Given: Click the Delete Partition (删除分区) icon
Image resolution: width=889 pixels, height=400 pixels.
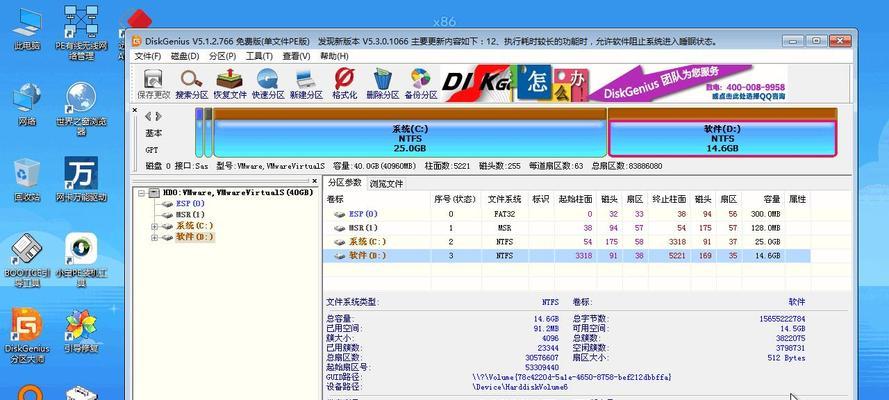Looking at the screenshot, I should coord(383,84).
